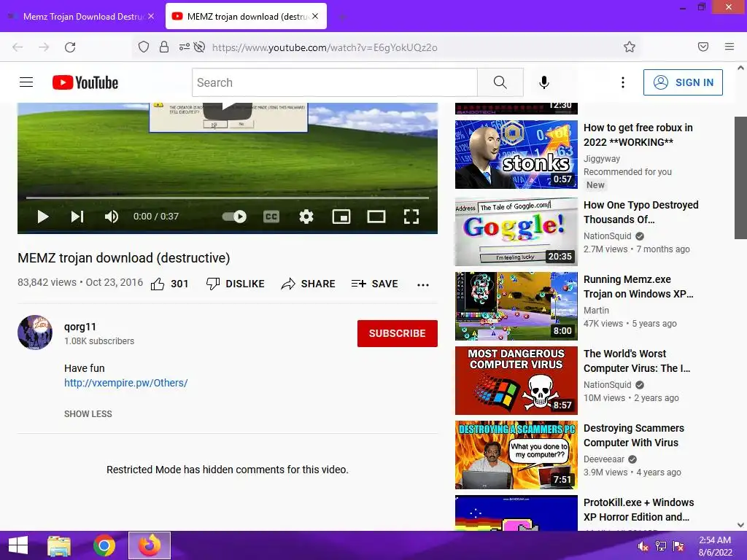The width and height of the screenshot is (747, 560).
Task: Reload the current page
Action: coord(70,47)
